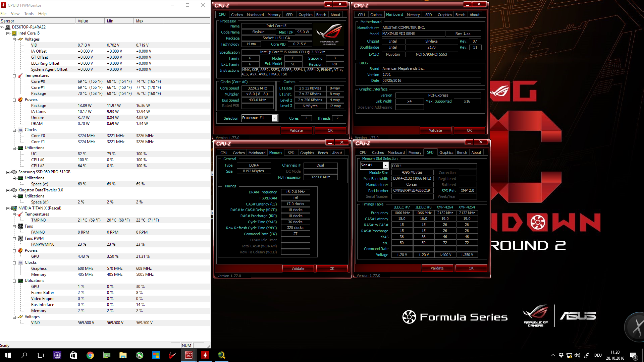This screenshot has width=644, height=362.
Task: Switch to Bench tab in CPU-Z Mainboard window
Action: tap(460, 15)
